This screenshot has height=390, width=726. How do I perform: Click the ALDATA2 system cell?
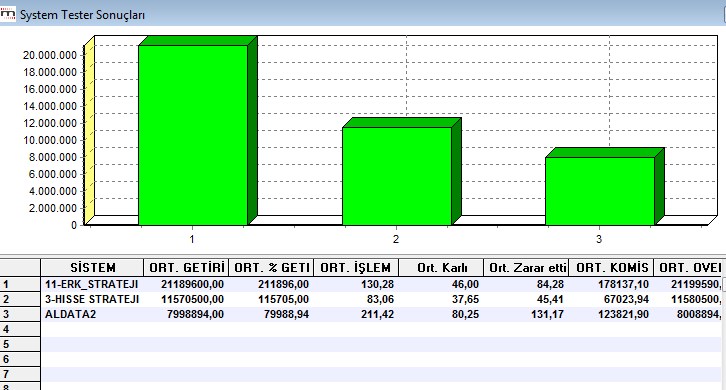(x=92, y=314)
